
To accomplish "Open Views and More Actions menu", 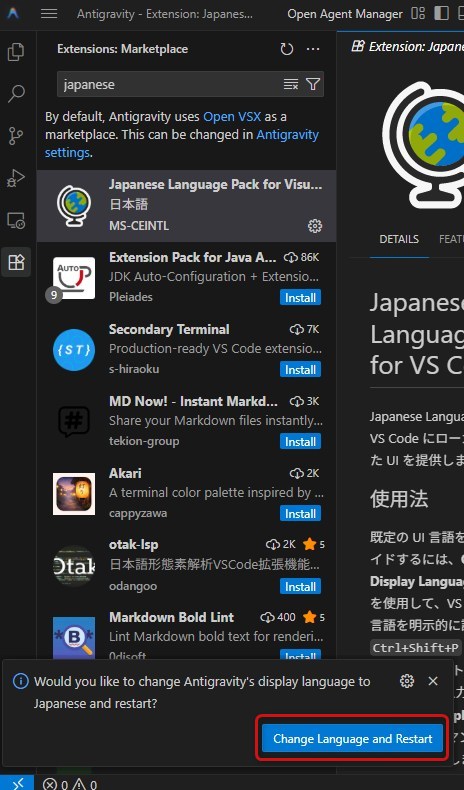I will (313, 49).
